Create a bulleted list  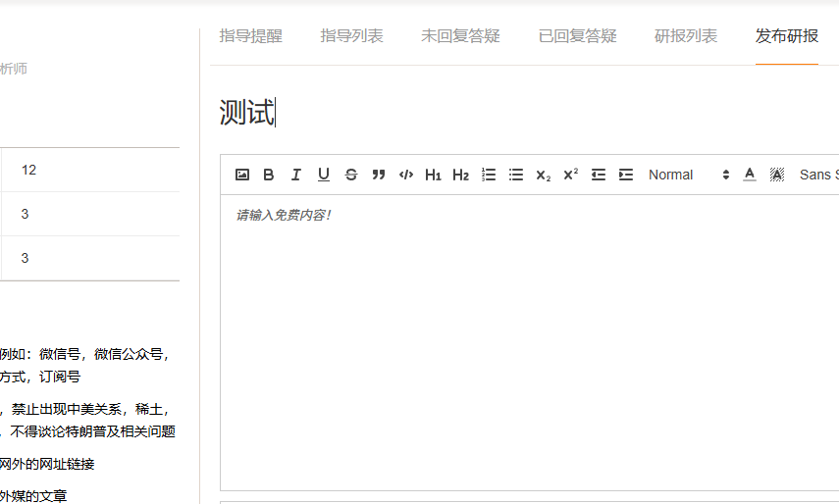tap(516, 175)
